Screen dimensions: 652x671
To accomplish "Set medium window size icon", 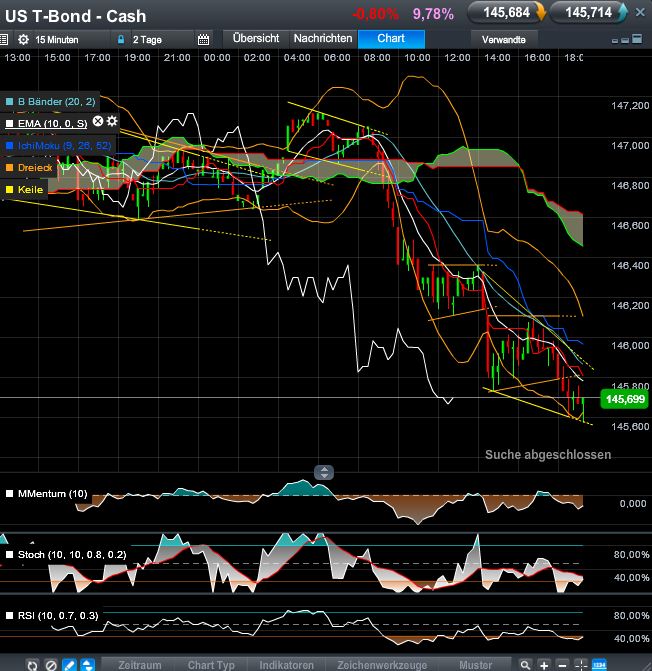I will tap(625, 40).
